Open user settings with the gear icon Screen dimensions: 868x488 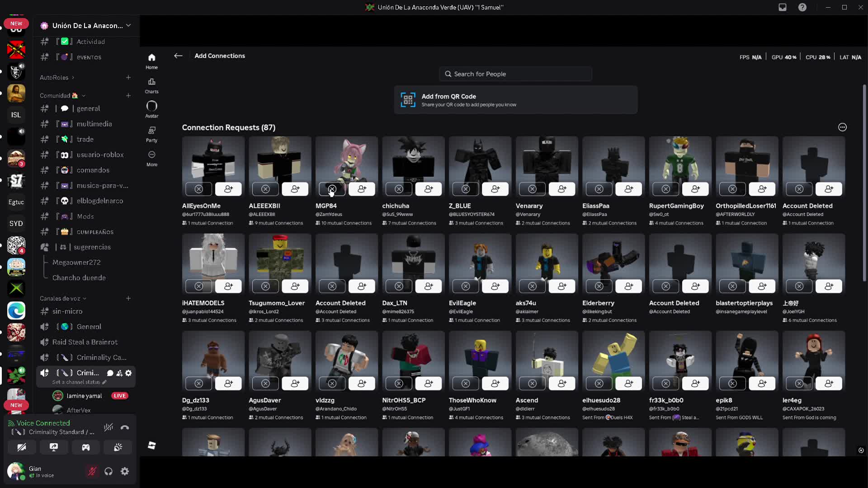point(124,471)
